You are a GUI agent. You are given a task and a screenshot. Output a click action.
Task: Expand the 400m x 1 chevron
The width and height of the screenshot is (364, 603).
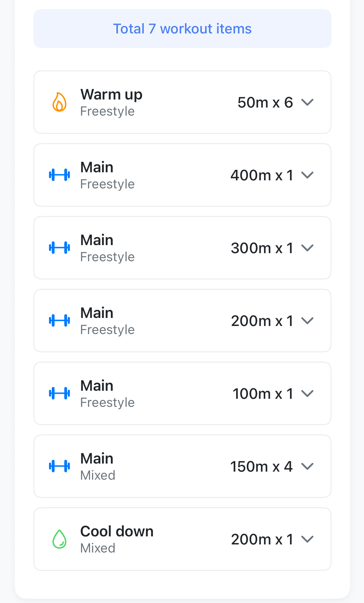[x=307, y=175]
